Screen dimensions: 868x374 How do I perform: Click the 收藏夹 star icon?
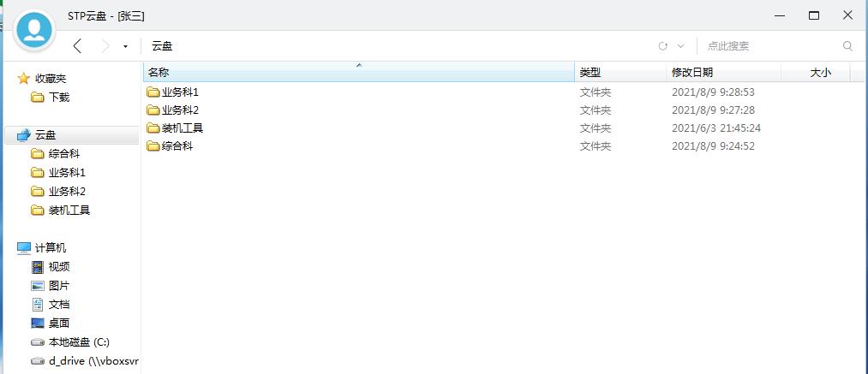(23, 79)
